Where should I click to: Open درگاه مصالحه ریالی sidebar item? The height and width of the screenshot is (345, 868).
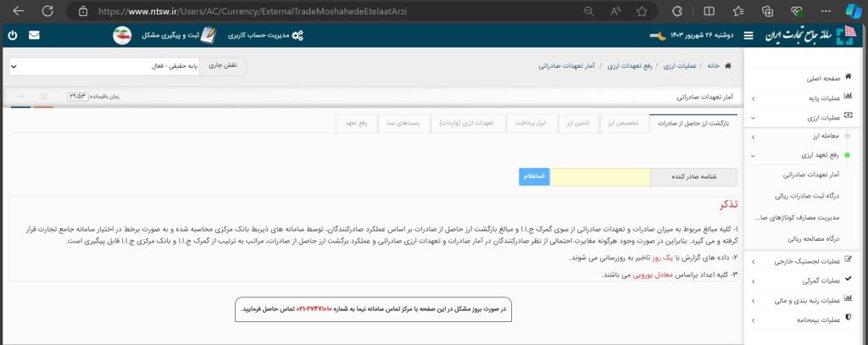[x=814, y=239]
